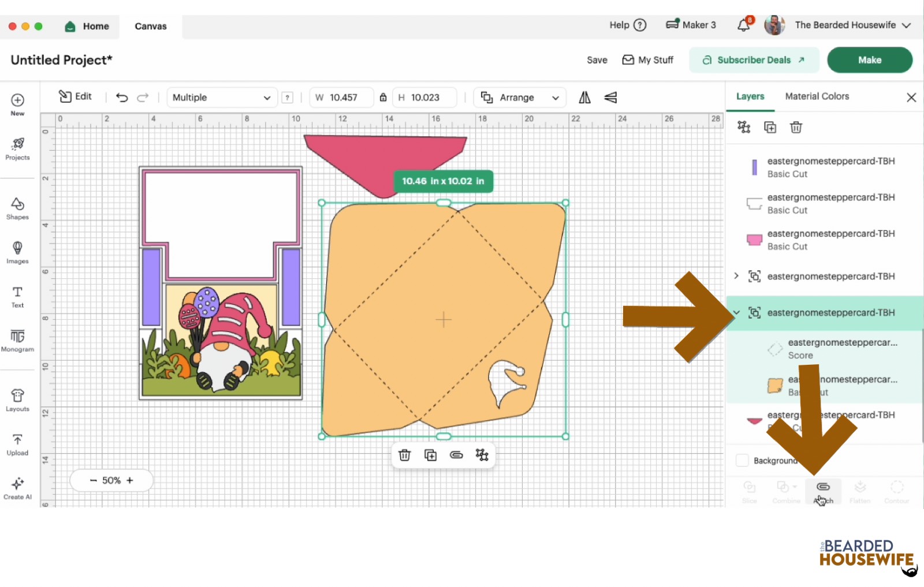This screenshot has height=587, width=924.
Task: Ungroup selection using floating toolbar icon
Action: (x=482, y=455)
